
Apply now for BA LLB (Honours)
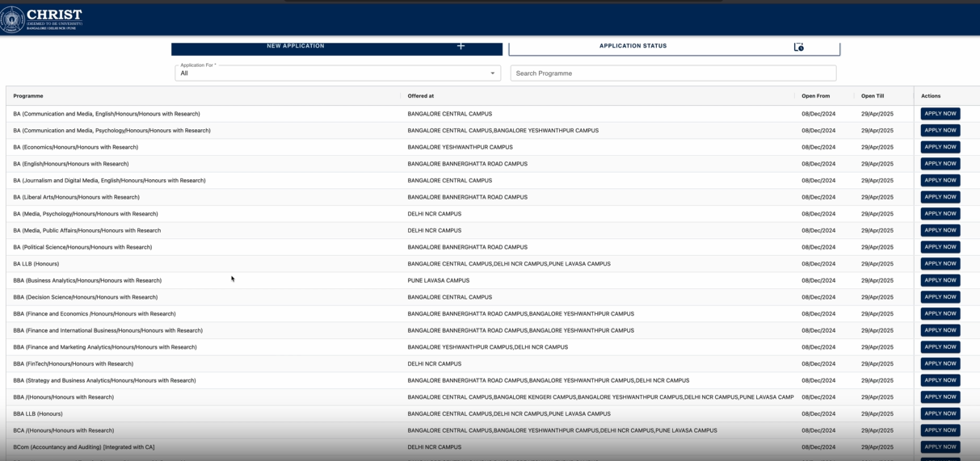pos(940,263)
